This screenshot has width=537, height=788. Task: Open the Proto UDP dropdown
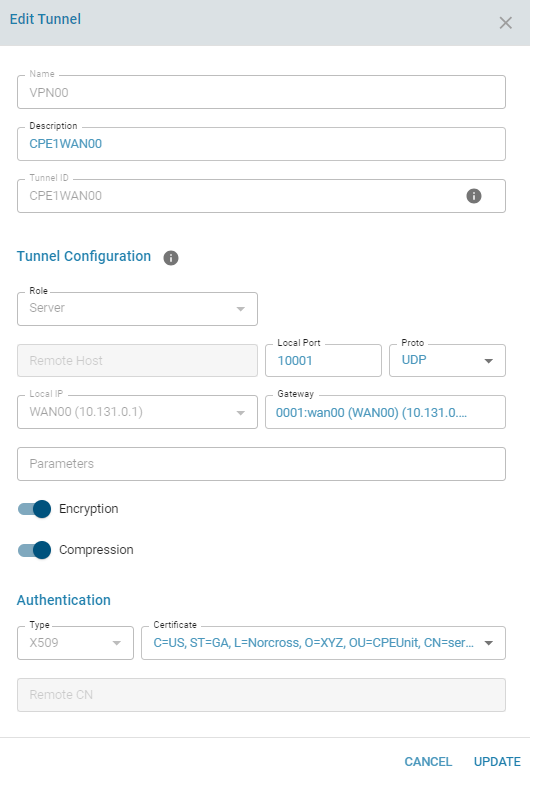click(x=447, y=360)
